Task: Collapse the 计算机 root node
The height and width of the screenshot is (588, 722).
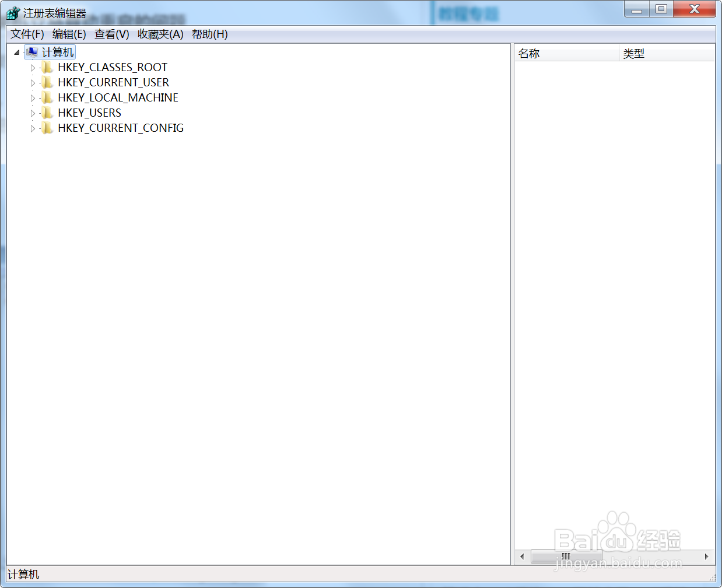Action: [x=16, y=52]
